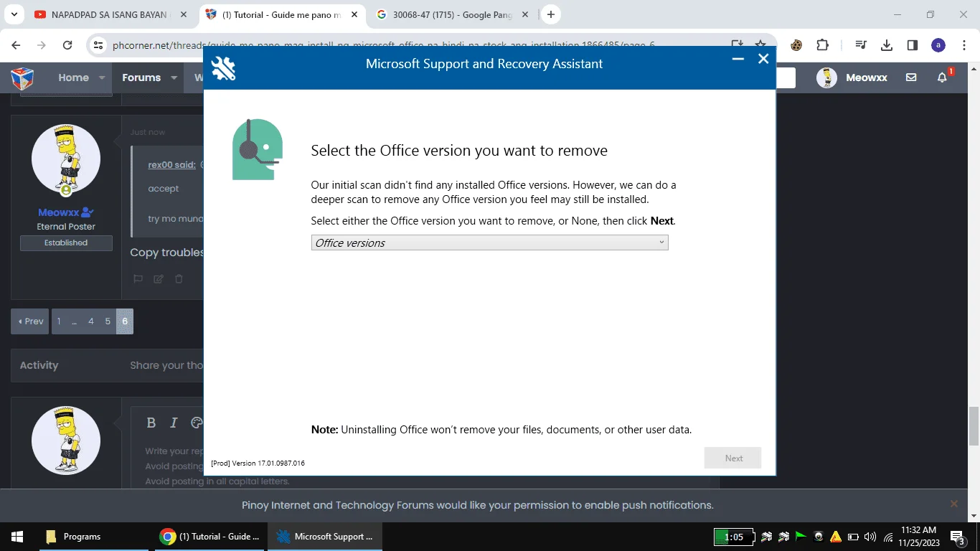The width and height of the screenshot is (980, 551).
Task: Go to page 4 of the thread
Action: click(x=90, y=321)
